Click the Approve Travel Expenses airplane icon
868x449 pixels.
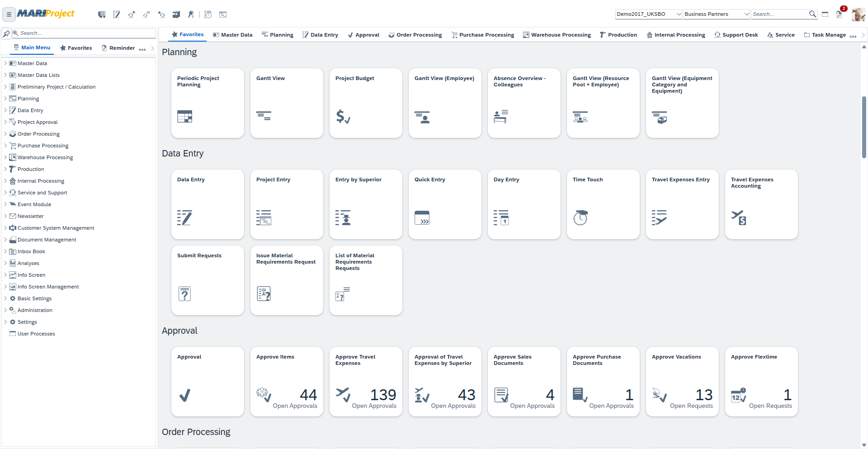[x=344, y=395]
